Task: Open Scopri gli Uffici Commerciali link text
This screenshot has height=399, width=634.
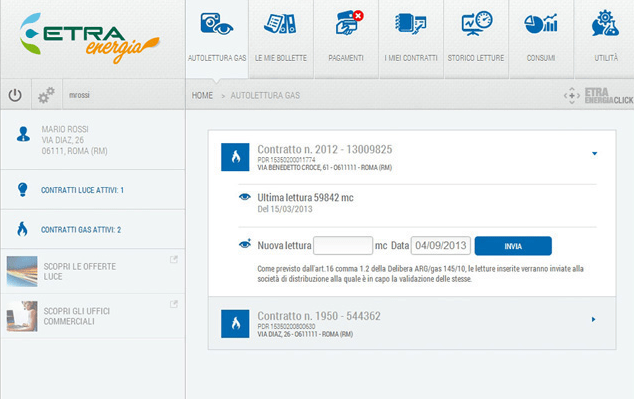Action: [x=77, y=316]
